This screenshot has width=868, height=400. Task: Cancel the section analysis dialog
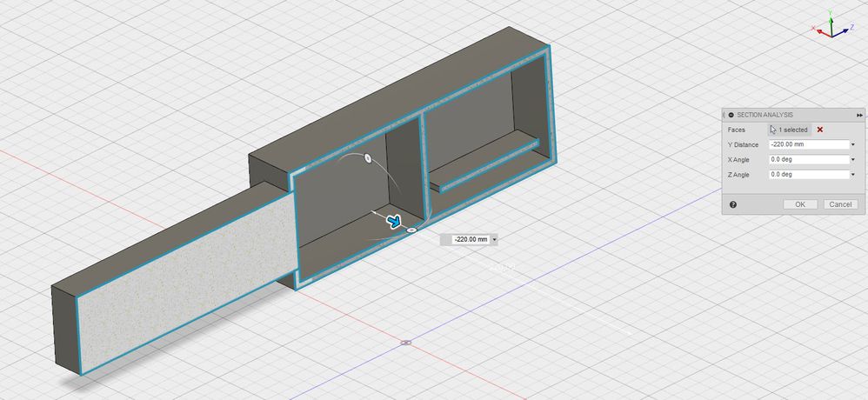coord(840,204)
